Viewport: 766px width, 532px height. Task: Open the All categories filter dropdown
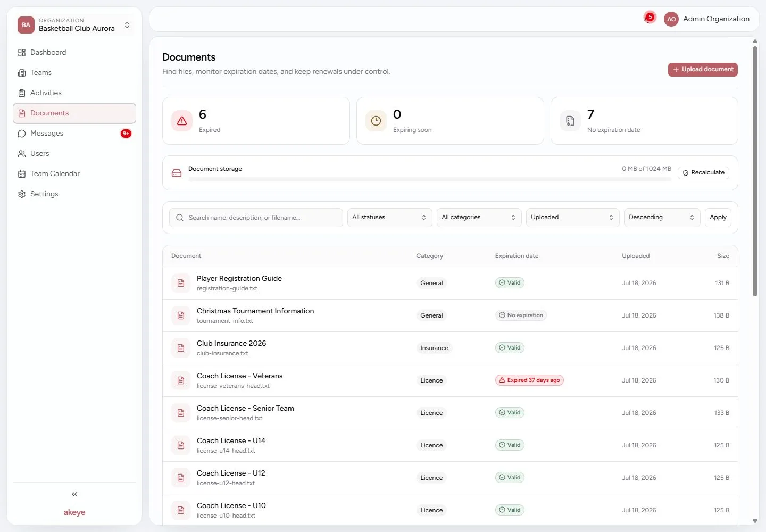click(479, 218)
